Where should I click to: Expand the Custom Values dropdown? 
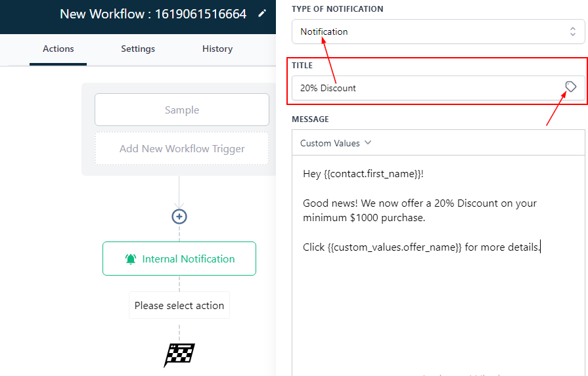point(336,143)
